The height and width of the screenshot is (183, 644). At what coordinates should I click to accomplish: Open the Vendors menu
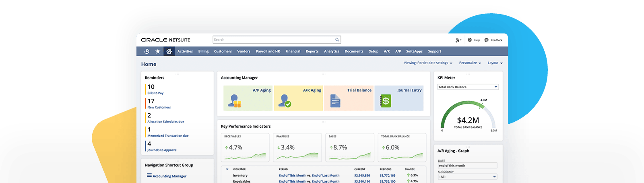pyautogui.click(x=244, y=51)
